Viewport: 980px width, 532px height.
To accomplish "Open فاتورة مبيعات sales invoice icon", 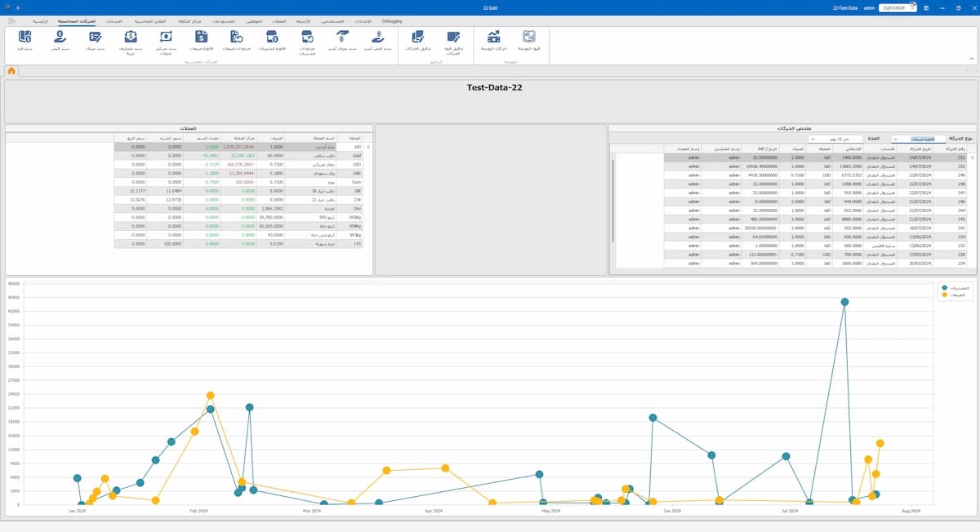I will (x=202, y=36).
